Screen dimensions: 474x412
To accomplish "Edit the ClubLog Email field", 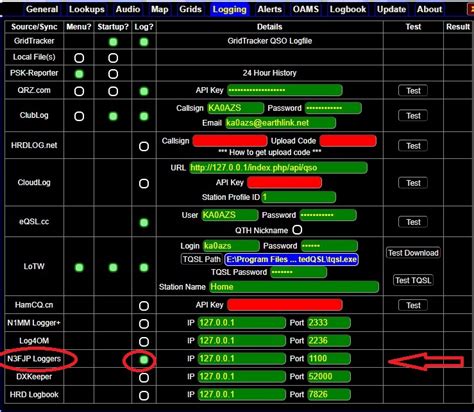I will point(280,123).
